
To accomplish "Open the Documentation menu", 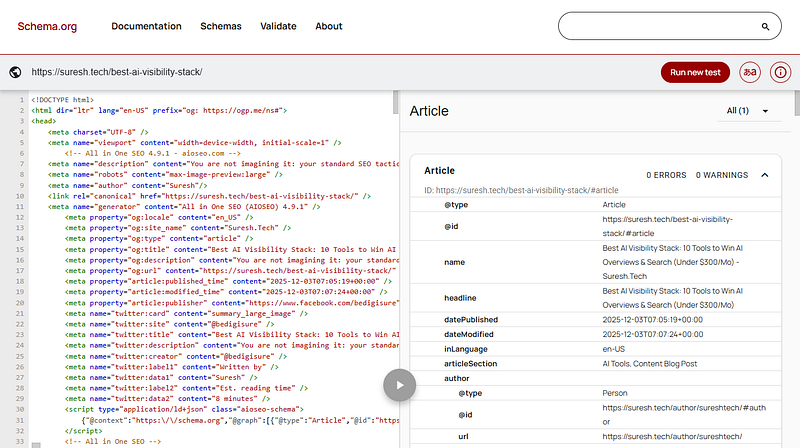I will tap(146, 26).
